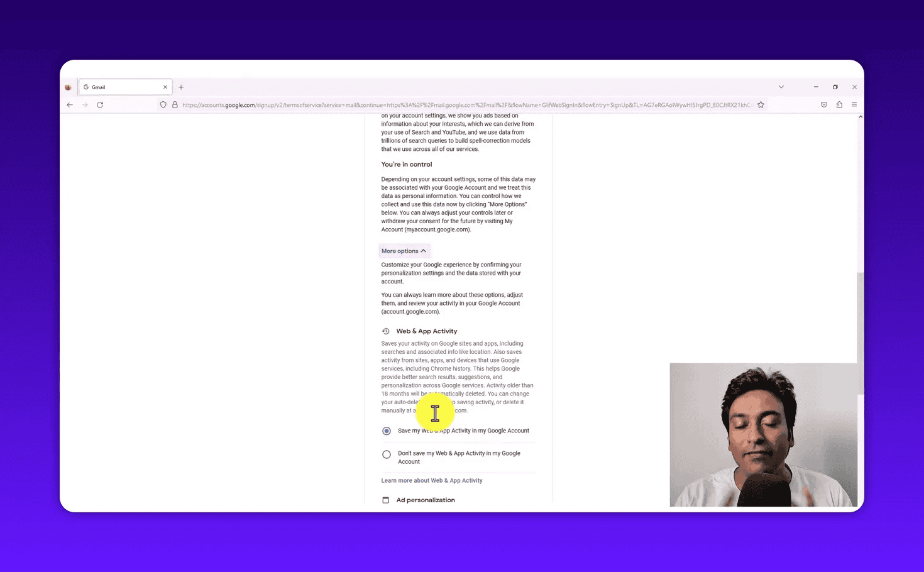
Task: Click the extensions thumbs-up toolbar icon
Action: pyautogui.click(x=839, y=104)
